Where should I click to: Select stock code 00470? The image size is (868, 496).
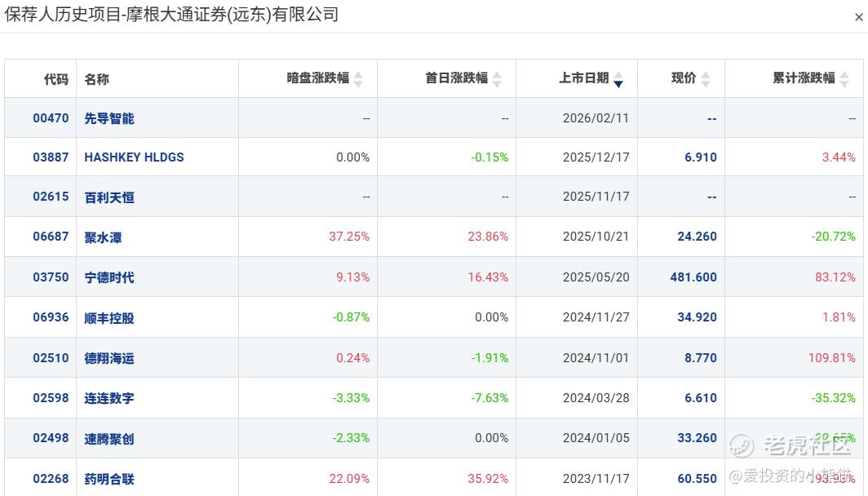pos(51,118)
